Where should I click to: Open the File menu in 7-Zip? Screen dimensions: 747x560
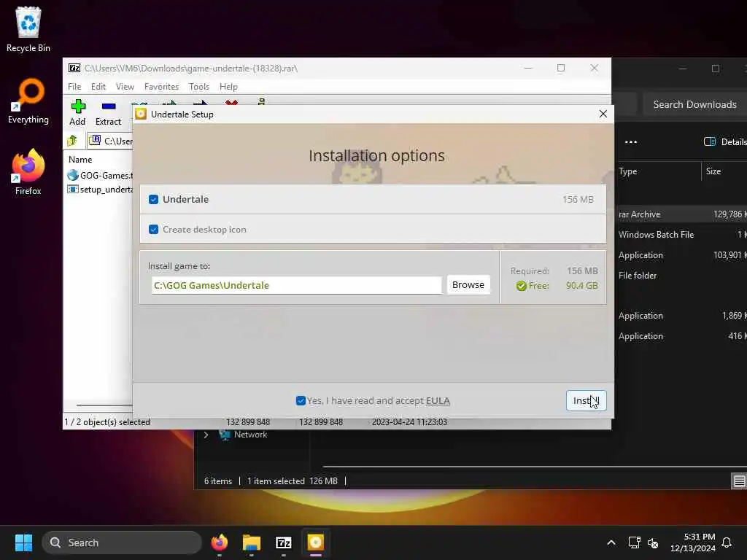click(74, 87)
